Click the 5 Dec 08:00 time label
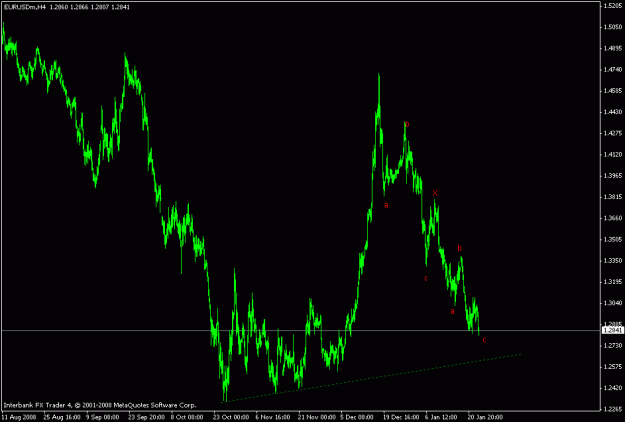625x422 pixels. (357, 417)
